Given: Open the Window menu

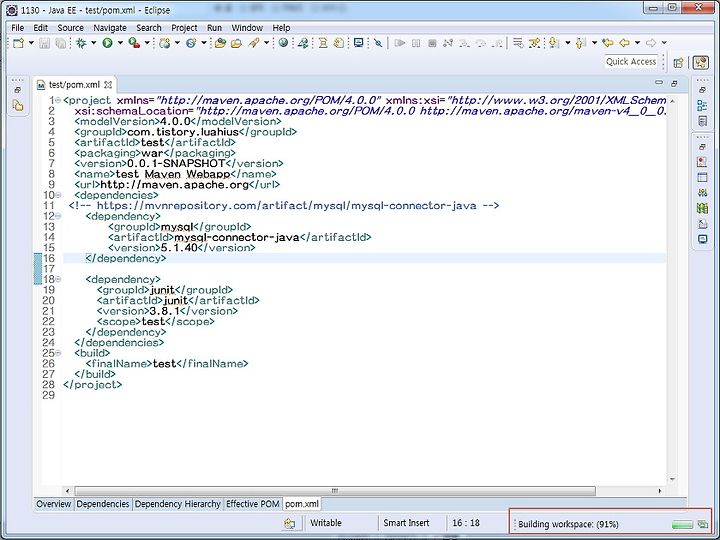Looking at the screenshot, I should (x=247, y=28).
